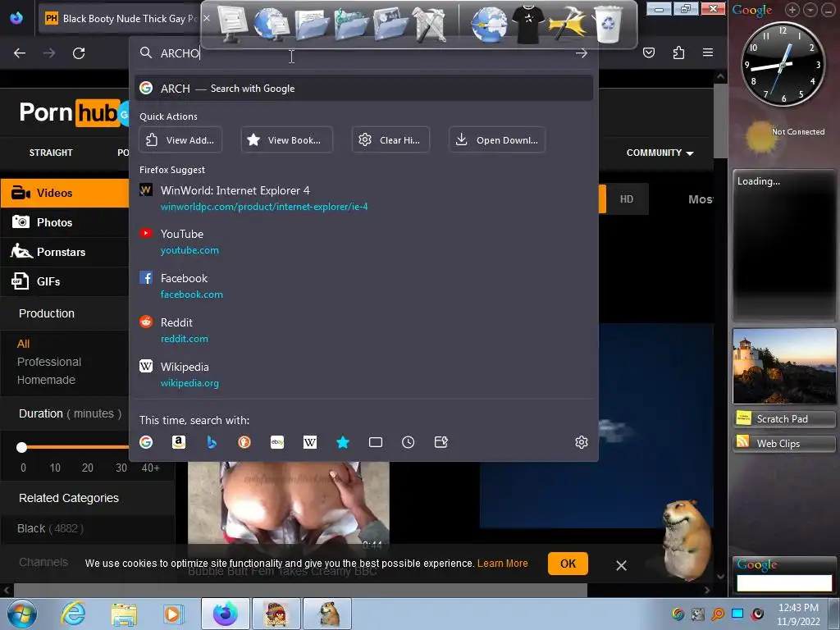Image resolution: width=840 pixels, height=630 pixels.
Task: Open Save to Pocket icon
Action: pos(649,52)
